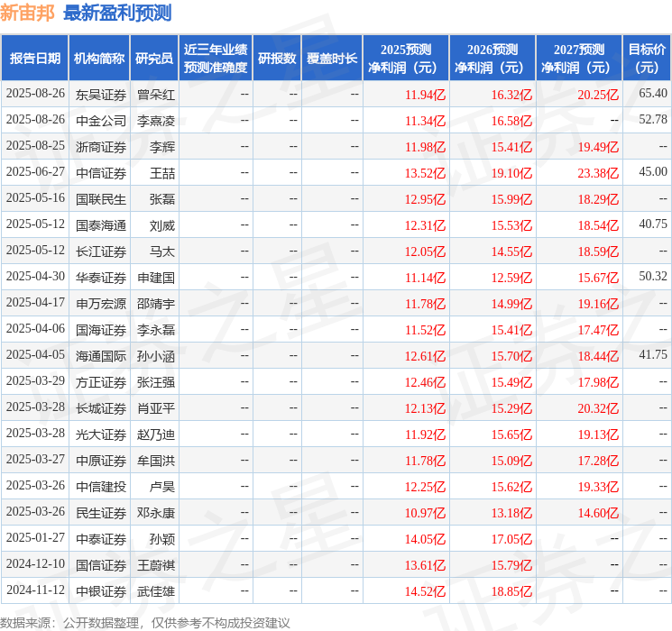Select the 国信证券 institution cell
The height and width of the screenshot is (631, 672).
pyautogui.click(x=101, y=565)
